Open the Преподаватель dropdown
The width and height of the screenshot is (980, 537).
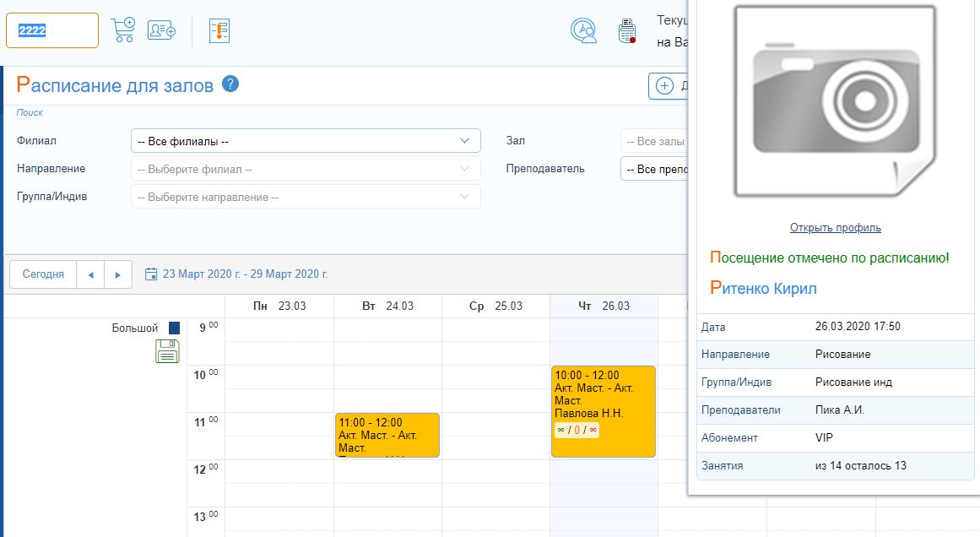(x=654, y=169)
